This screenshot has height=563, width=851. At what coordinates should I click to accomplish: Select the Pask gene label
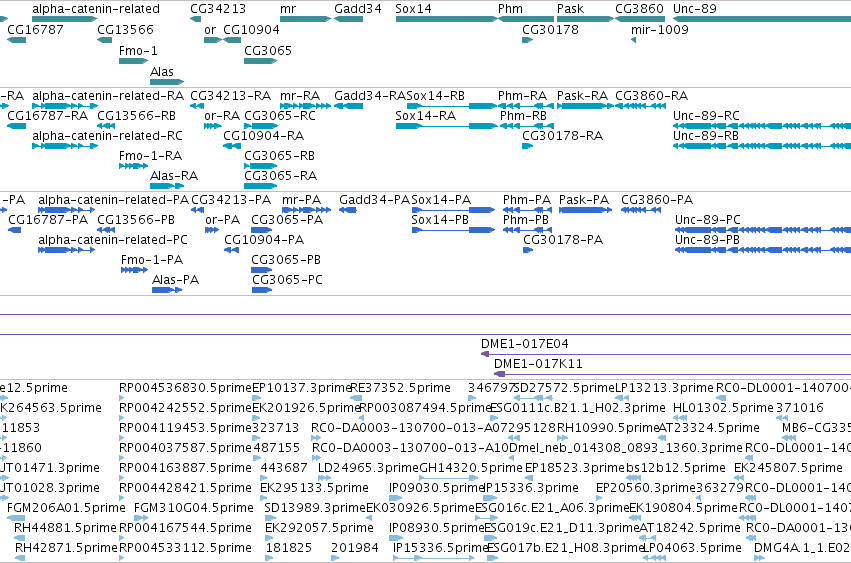pyautogui.click(x=570, y=9)
